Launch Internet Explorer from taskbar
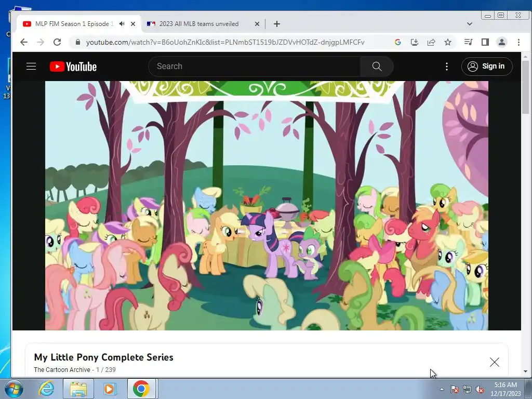Viewport: 532px width, 399px height. pos(46,389)
